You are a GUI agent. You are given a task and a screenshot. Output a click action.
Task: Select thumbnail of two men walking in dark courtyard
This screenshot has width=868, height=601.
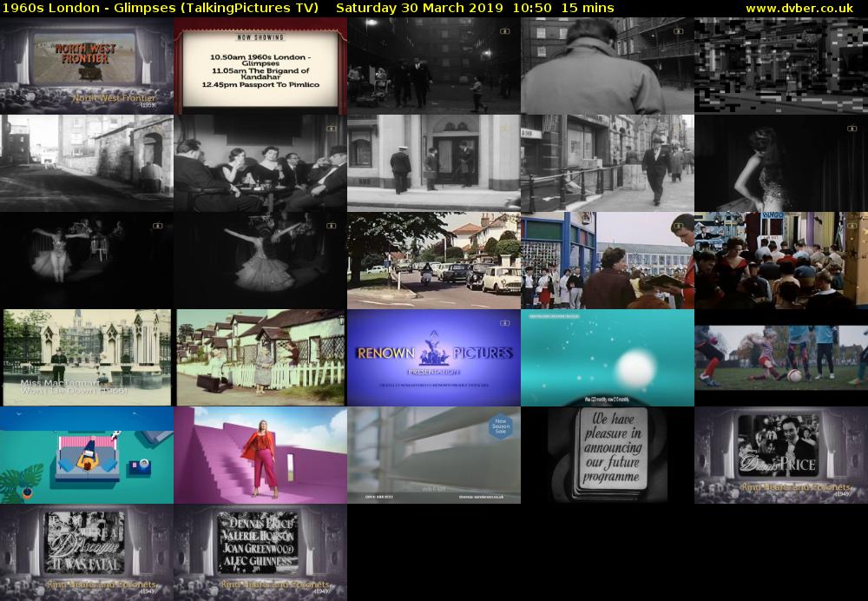pos(434,66)
